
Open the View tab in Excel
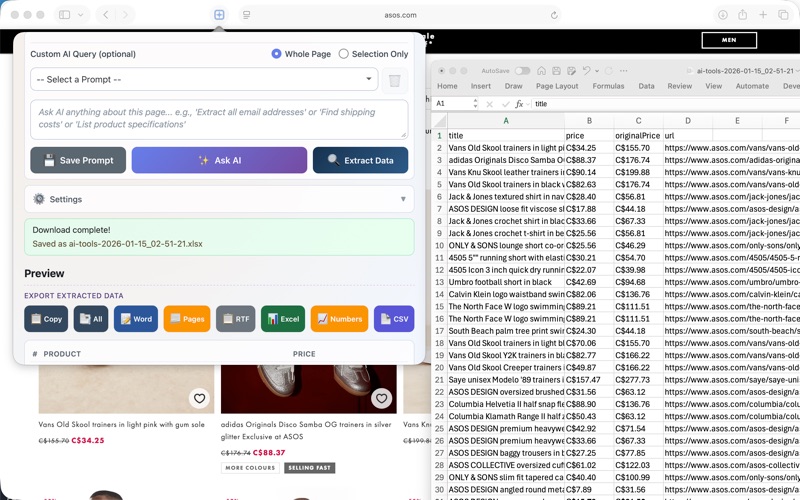click(x=713, y=86)
